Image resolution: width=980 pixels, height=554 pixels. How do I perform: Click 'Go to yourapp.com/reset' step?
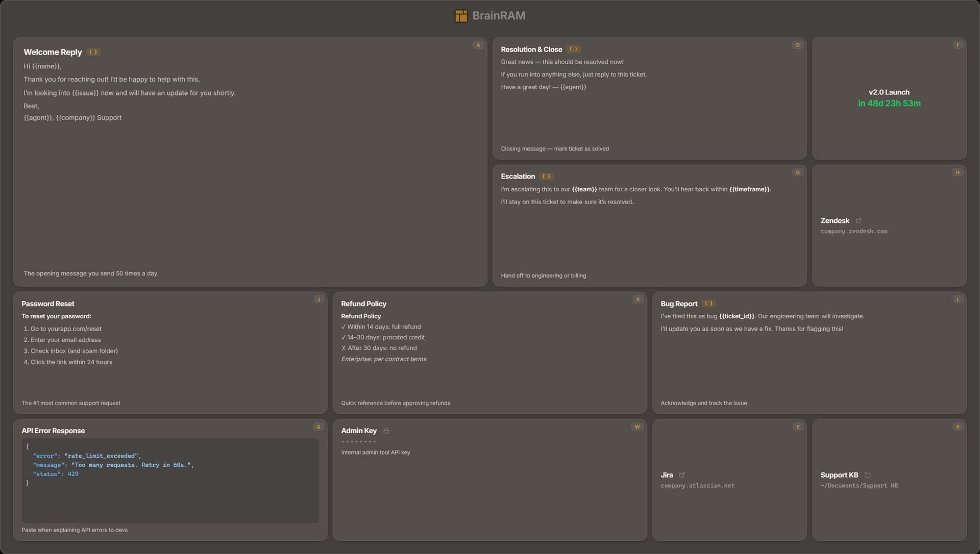[x=66, y=329]
